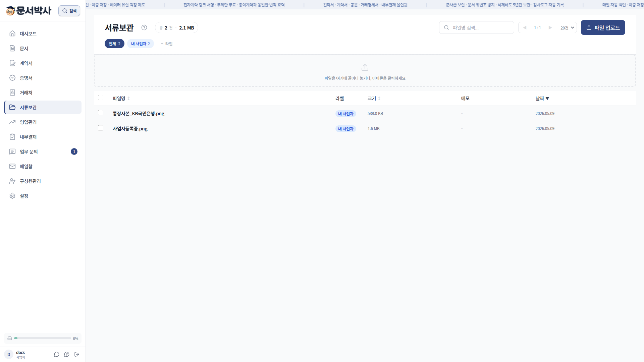644x362 pixels.
Task: Sort by 크기 column header
Action: click(374, 98)
